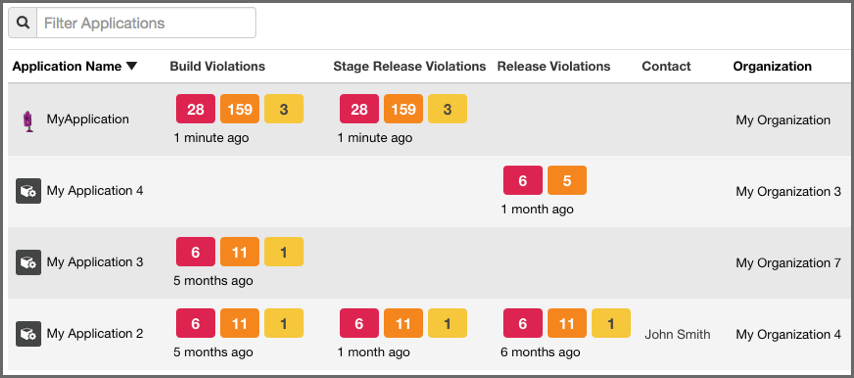
Task: Click red 28 badge in MyApplication Stage Release
Action: [x=359, y=109]
